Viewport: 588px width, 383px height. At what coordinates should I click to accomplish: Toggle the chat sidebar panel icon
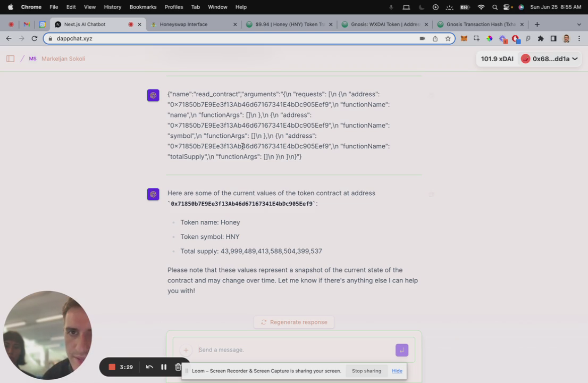pos(10,59)
